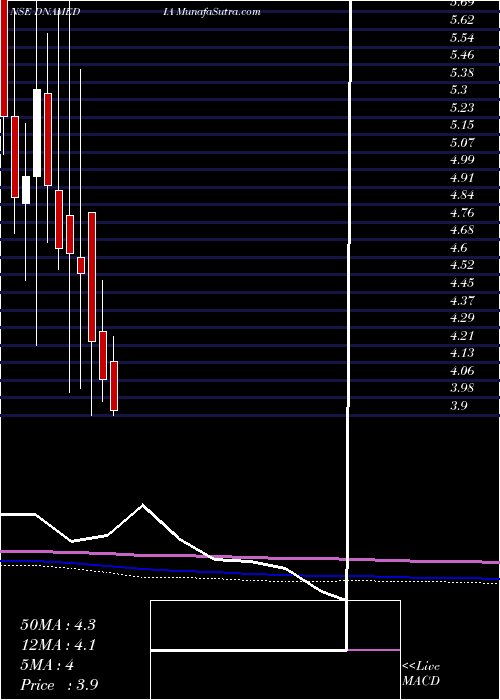Click the 4.99 price axis label
Image resolution: width=500 pixels, height=700 pixels.
coord(462,160)
